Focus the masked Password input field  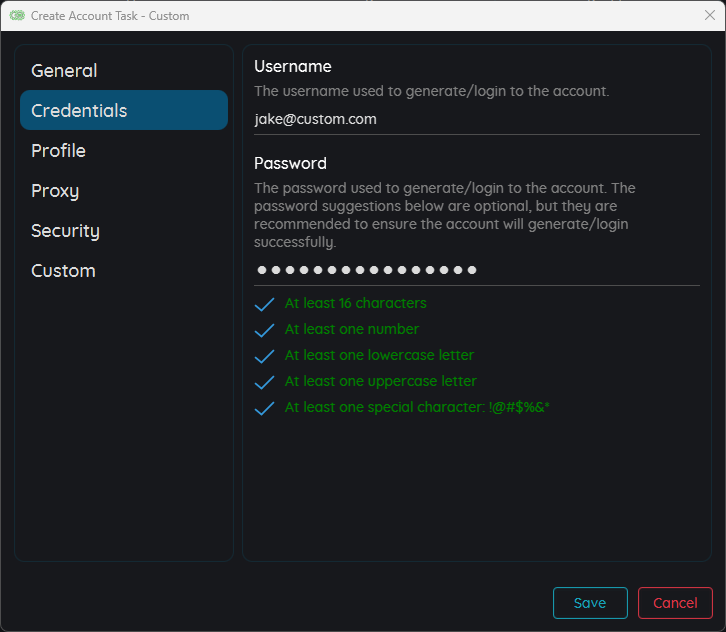pyautogui.click(x=476, y=270)
